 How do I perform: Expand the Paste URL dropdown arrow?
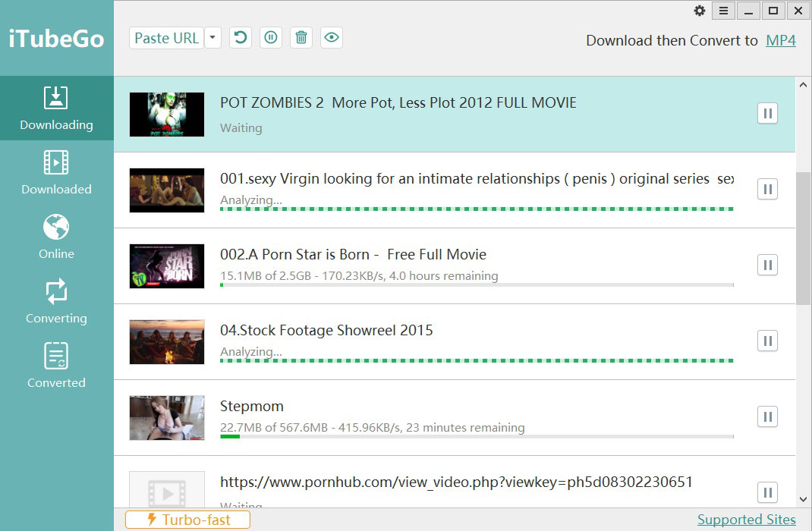[x=212, y=38]
